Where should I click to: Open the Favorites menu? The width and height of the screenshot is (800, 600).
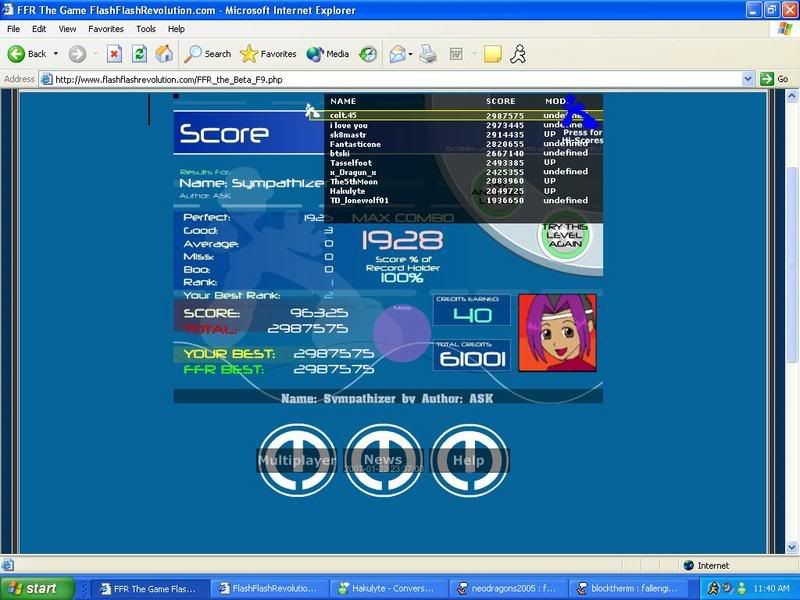click(x=106, y=29)
